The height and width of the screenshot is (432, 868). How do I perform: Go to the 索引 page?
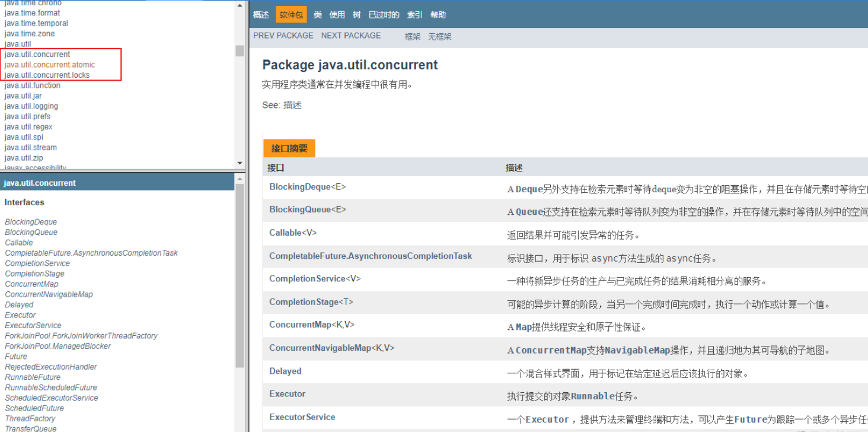pyautogui.click(x=414, y=15)
